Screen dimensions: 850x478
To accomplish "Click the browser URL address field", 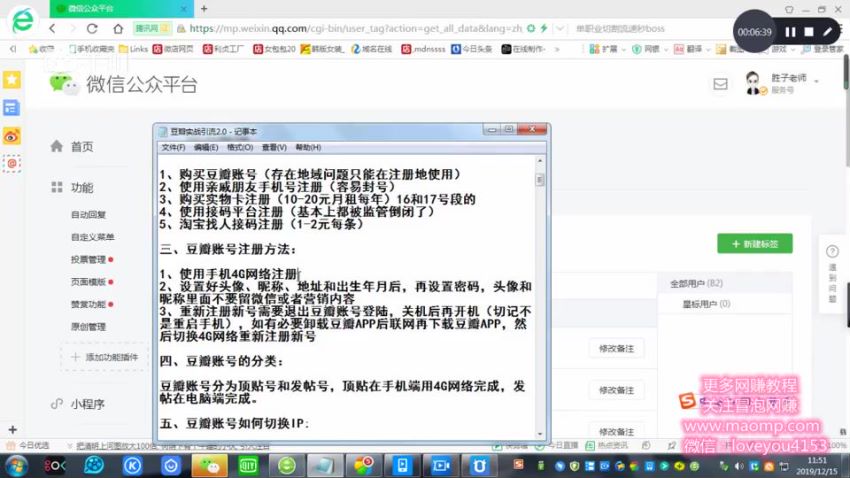I will pyautogui.click(x=355, y=28).
